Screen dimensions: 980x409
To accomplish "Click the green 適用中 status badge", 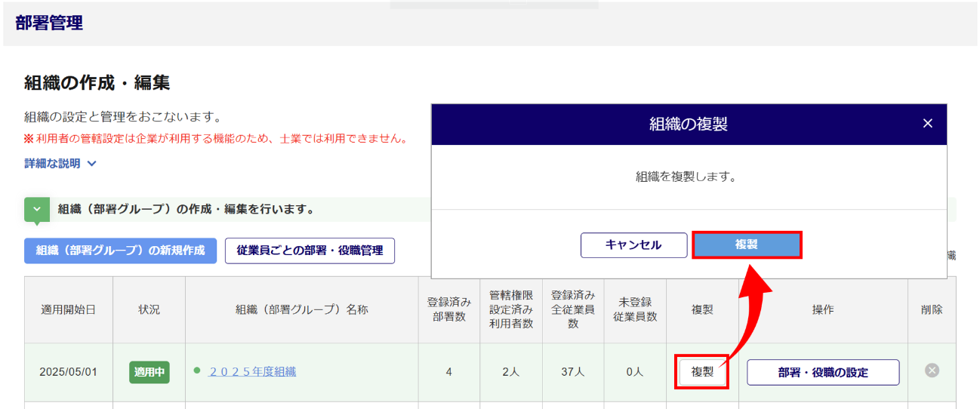I will click(x=149, y=372).
